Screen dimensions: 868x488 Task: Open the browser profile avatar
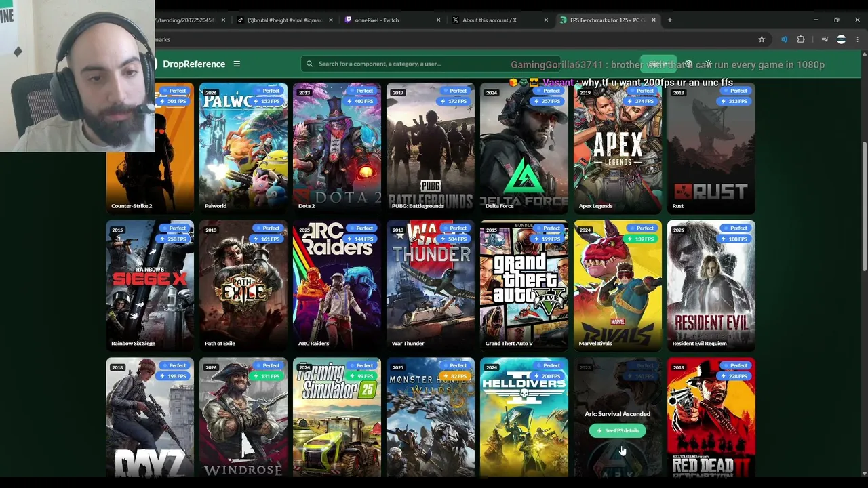[842, 39]
